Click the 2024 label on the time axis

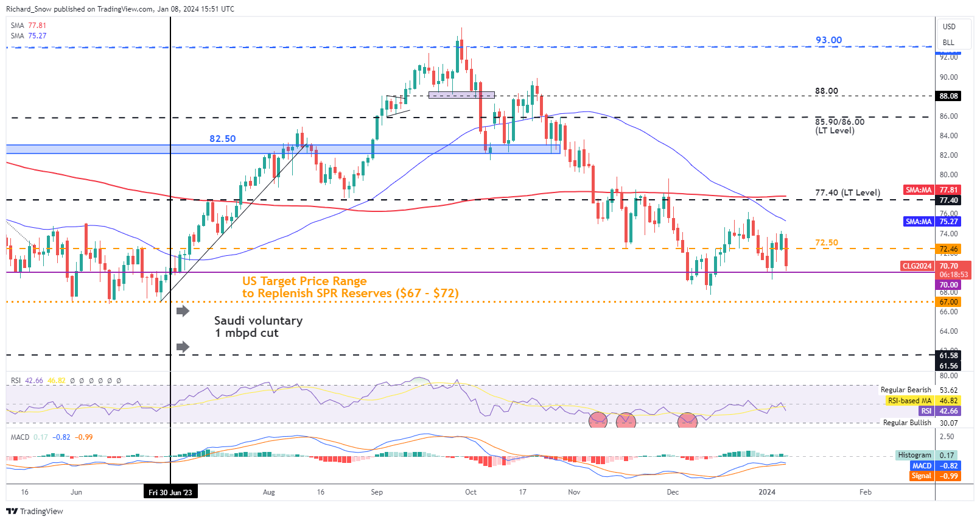(767, 492)
